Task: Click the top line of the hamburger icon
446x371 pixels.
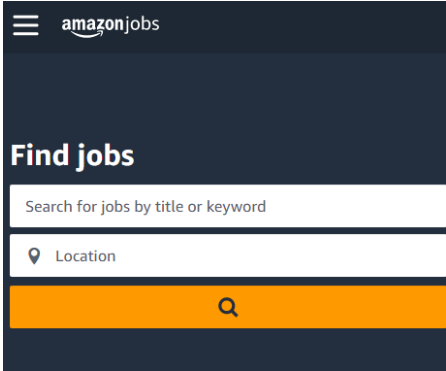Action: [26, 17]
